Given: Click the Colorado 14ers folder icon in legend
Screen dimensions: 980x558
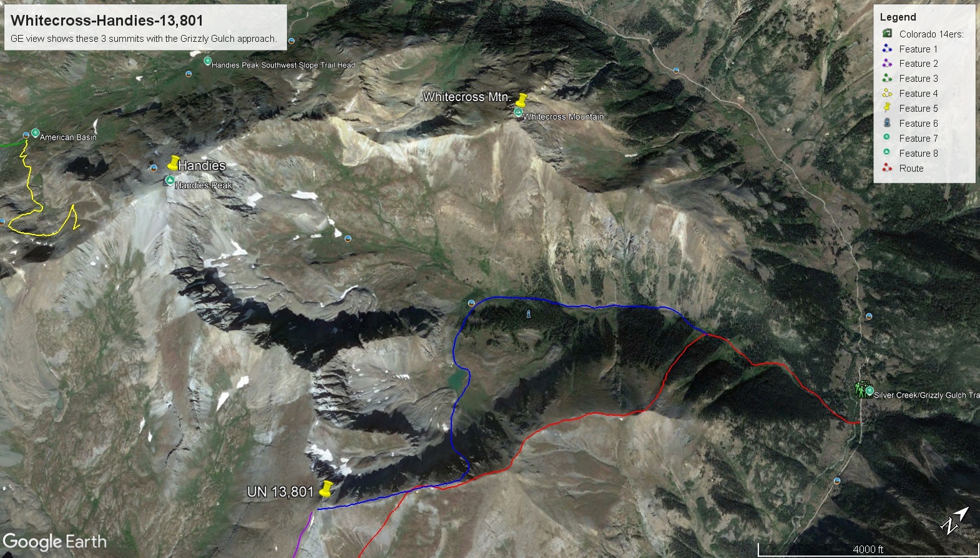Looking at the screenshot, I should [887, 33].
